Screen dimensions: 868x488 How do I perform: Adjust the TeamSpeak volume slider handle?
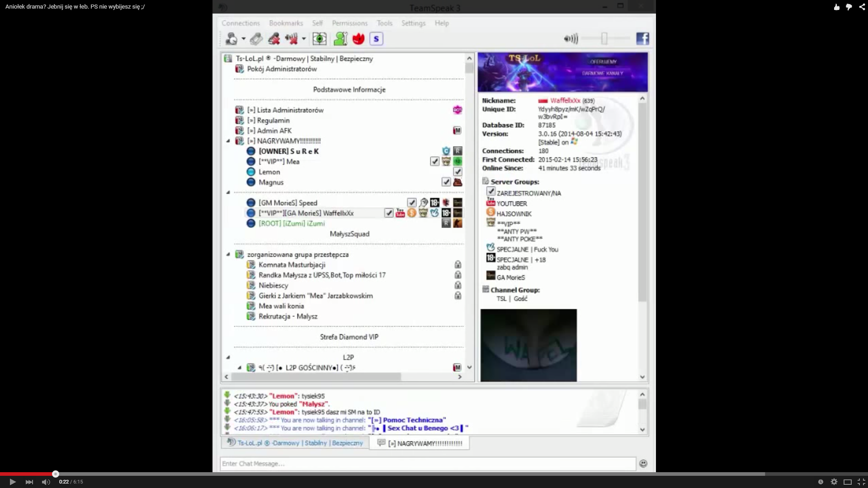click(x=604, y=39)
